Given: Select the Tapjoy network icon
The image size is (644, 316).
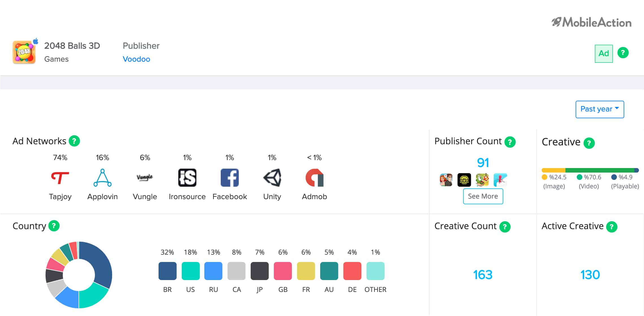Looking at the screenshot, I should tap(60, 178).
